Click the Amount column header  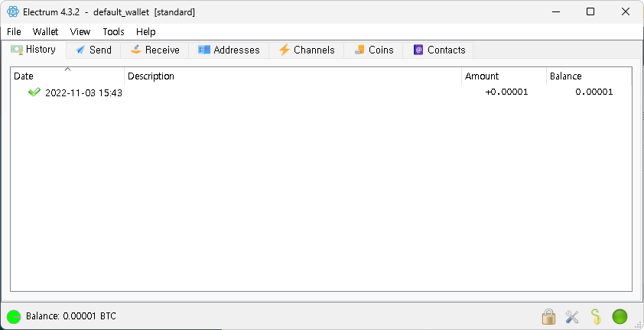504,76
